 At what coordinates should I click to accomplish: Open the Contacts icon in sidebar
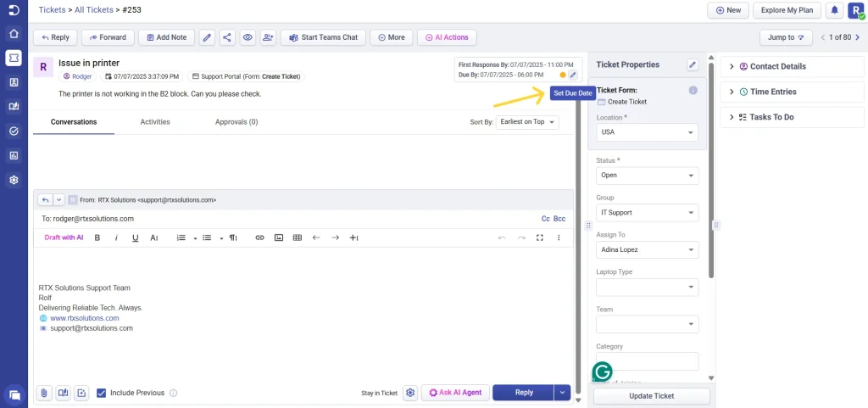[14, 82]
